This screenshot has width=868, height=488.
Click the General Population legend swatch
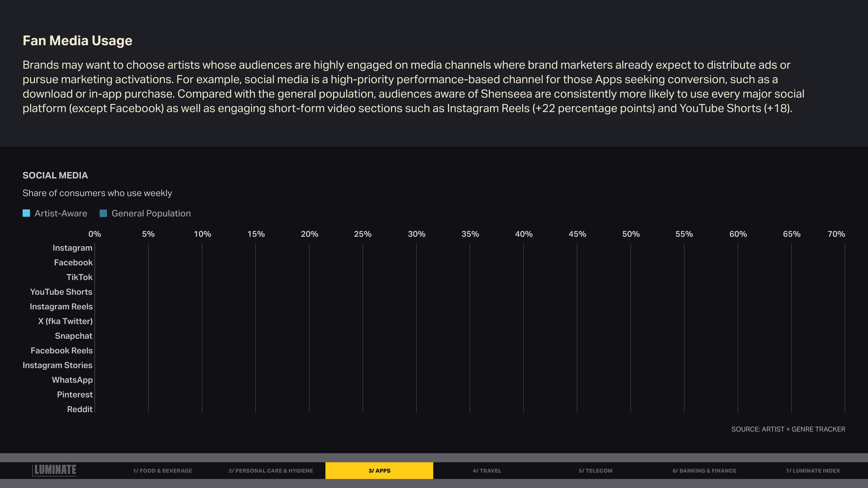point(103,213)
